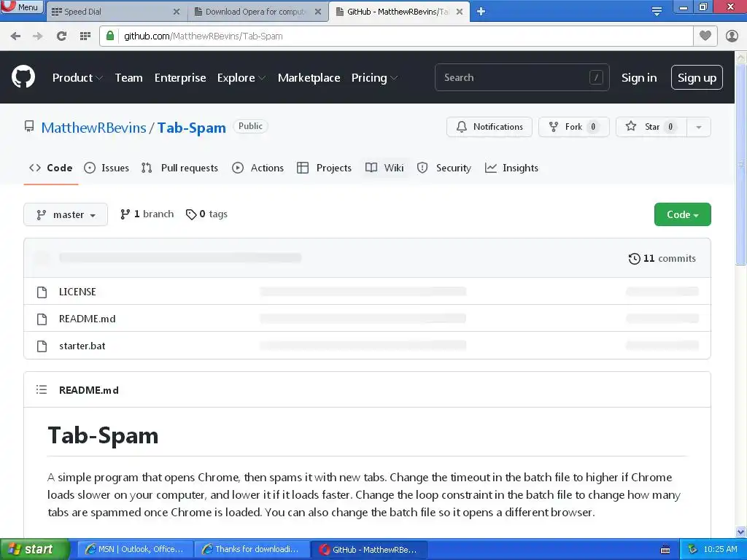This screenshot has width=747, height=560.
Task: Click the scrollbar down arrow
Action: pos(741,532)
